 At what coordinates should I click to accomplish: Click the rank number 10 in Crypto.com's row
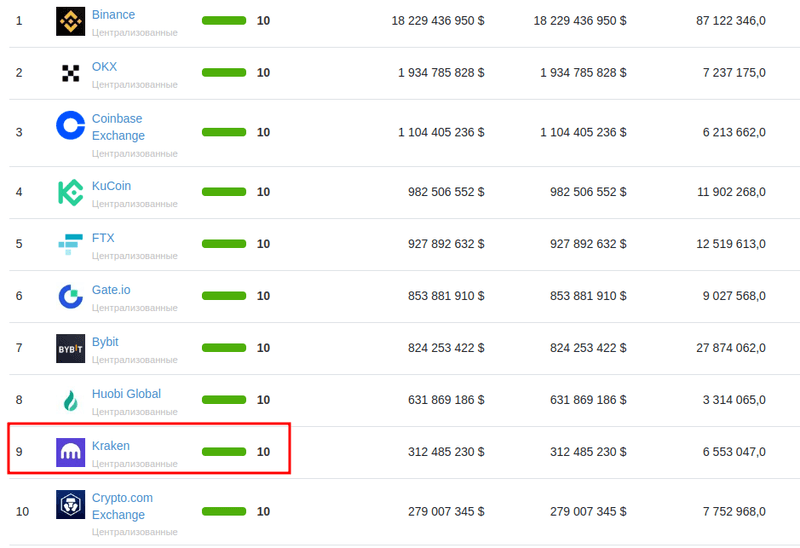point(22,512)
